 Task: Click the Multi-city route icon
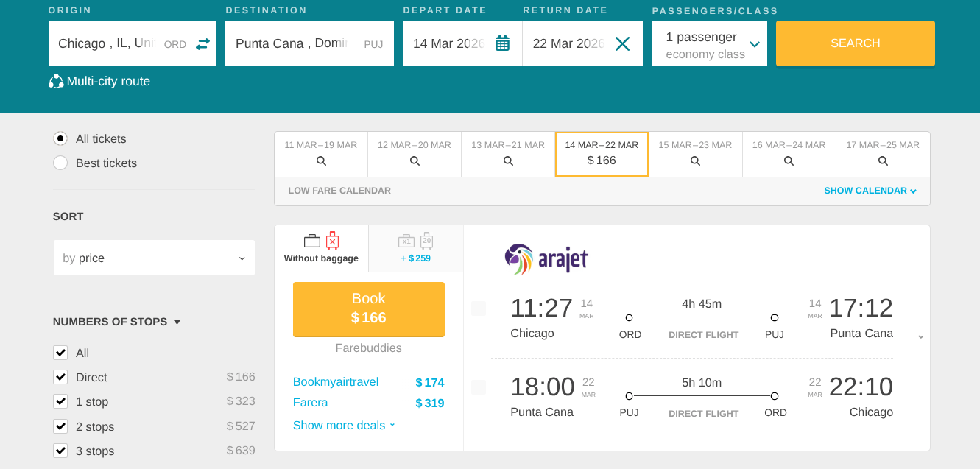point(56,82)
